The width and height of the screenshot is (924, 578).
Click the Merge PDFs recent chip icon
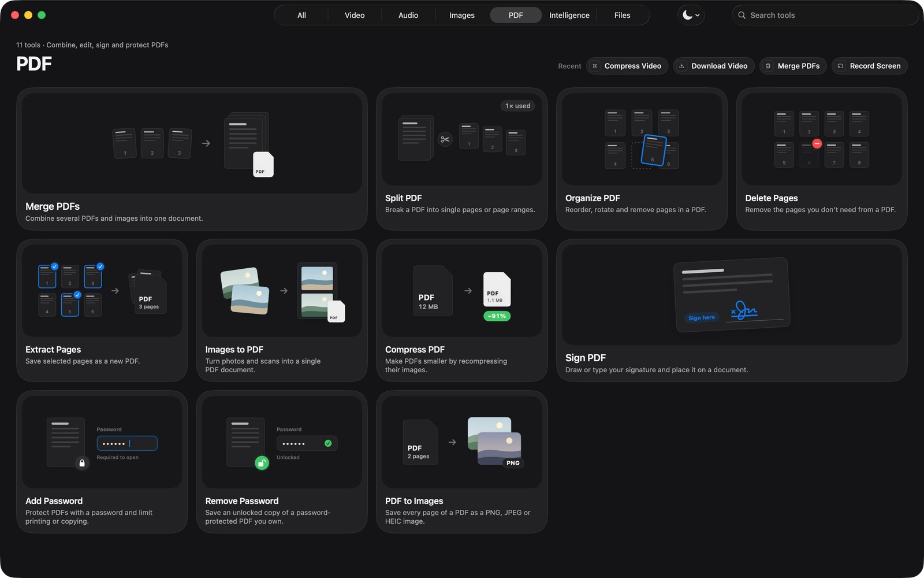click(768, 66)
